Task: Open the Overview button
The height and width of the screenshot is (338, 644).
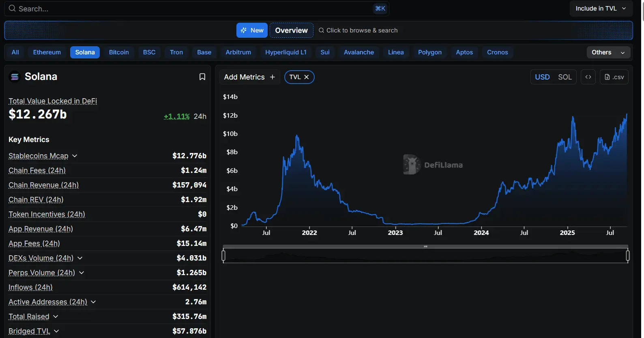Action: coord(292,30)
